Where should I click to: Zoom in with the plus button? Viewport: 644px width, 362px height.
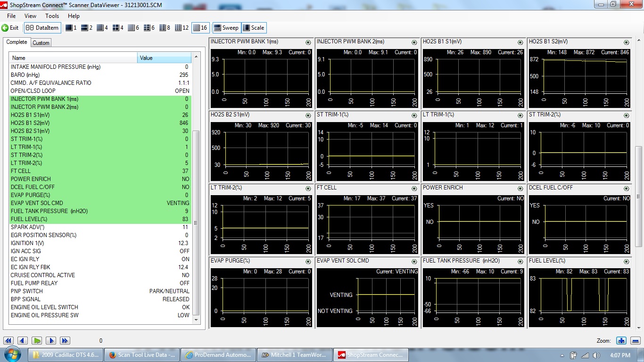click(x=621, y=340)
